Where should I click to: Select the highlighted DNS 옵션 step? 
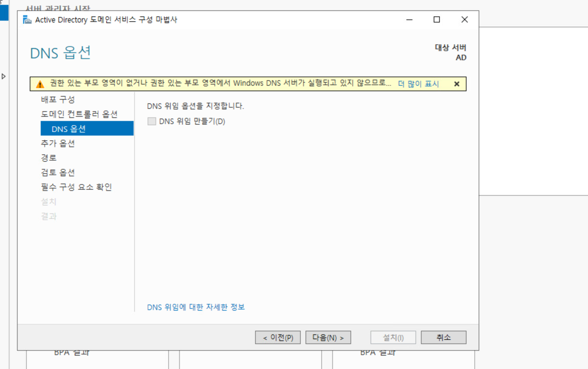(x=69, y=129)
